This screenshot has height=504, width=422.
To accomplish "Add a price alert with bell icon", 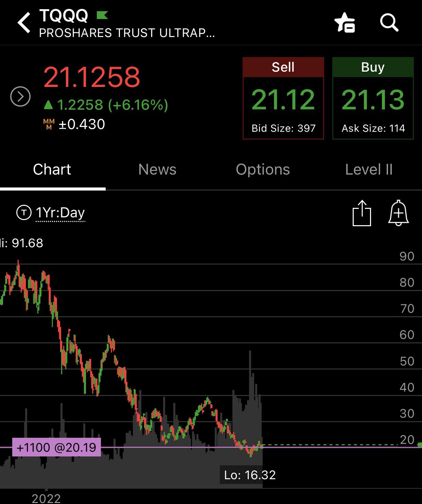I will 398,213.
